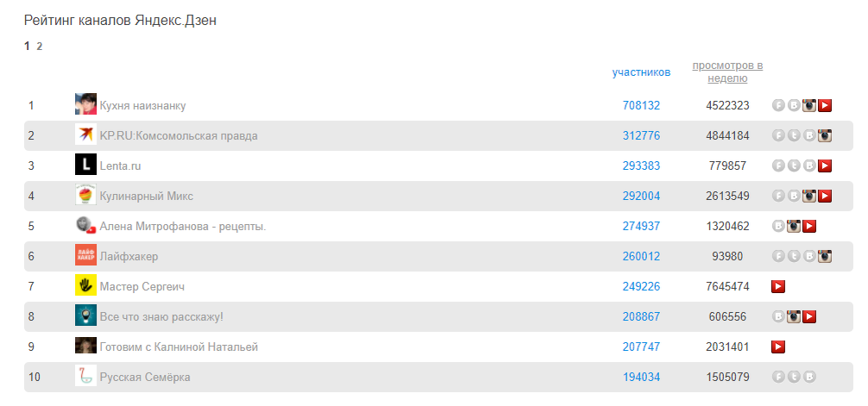This screenshot has height=406, width=868.
Task: Click Instagram icon in Все что знаю row
Action: 794,316
